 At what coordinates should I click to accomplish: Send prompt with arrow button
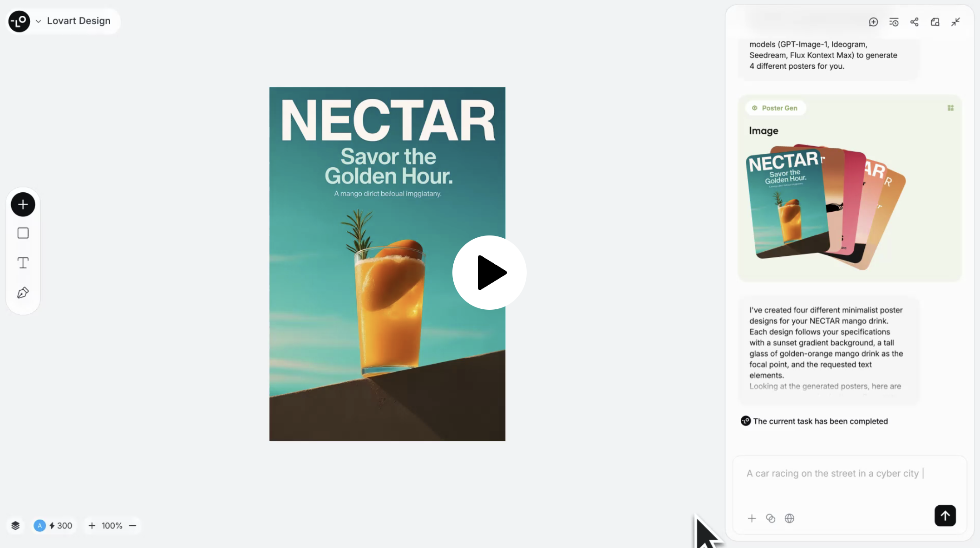pos(945,515)
